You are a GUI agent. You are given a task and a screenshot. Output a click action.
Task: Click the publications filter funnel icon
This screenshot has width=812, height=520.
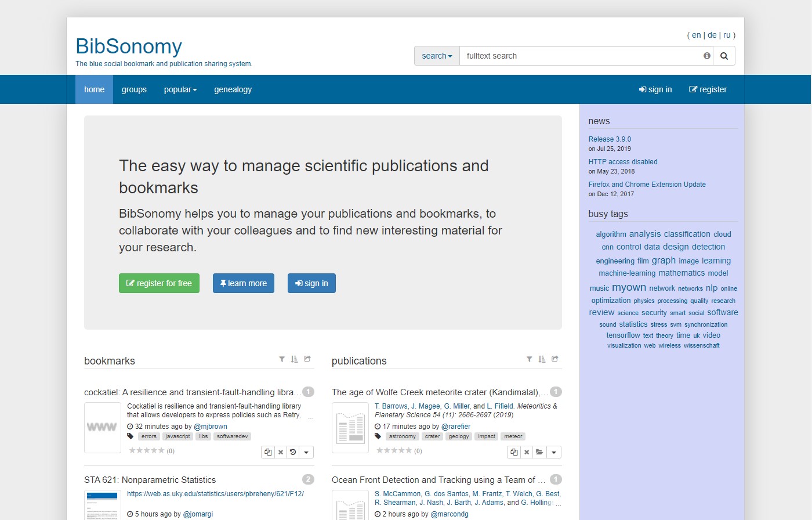coord(530,359)
